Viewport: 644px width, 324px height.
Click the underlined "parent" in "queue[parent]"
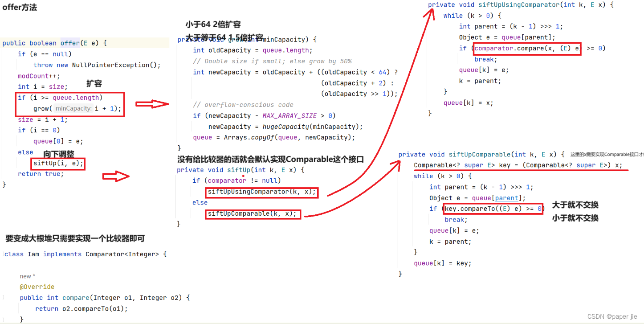(507, 198)
